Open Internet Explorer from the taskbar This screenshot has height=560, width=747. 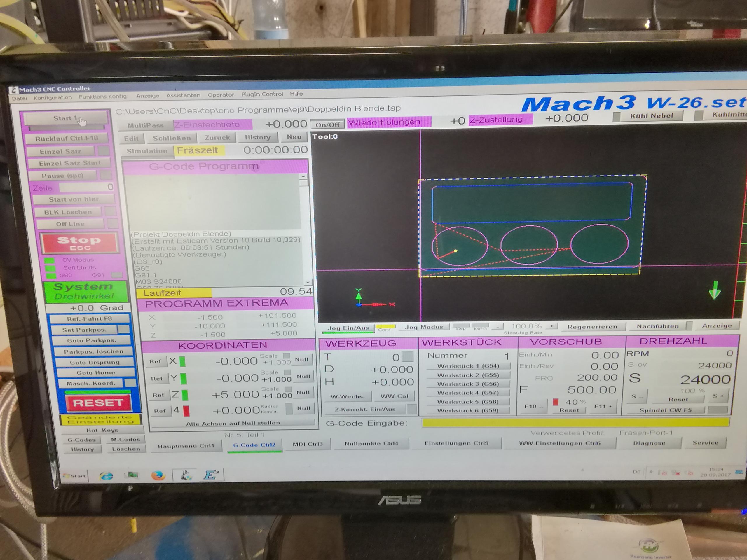107,476
